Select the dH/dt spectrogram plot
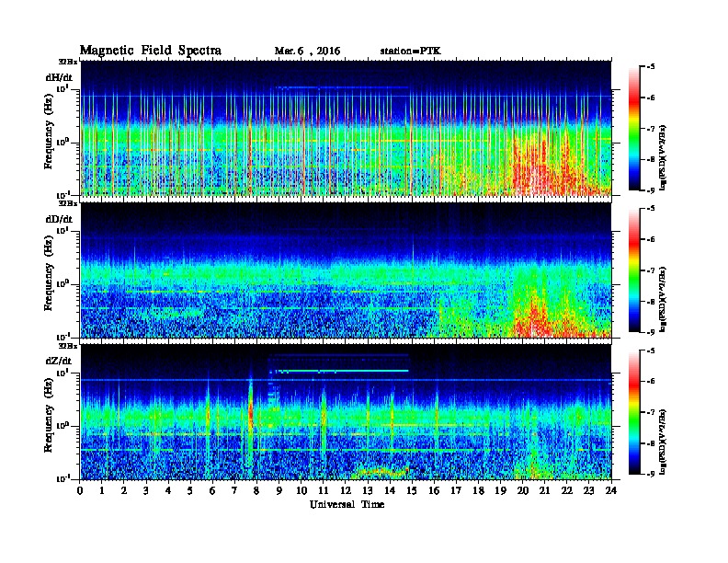 (x=347, y=128)
